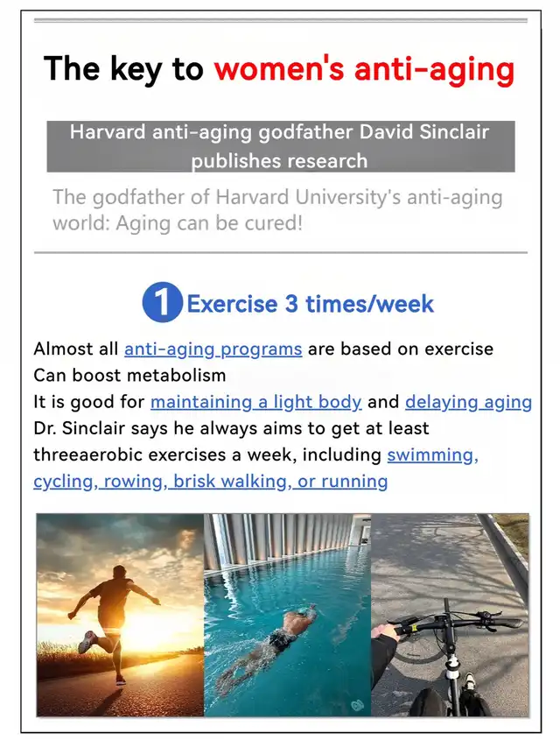Click the swimming link text

pyautogui.click(x=432, y=455)
